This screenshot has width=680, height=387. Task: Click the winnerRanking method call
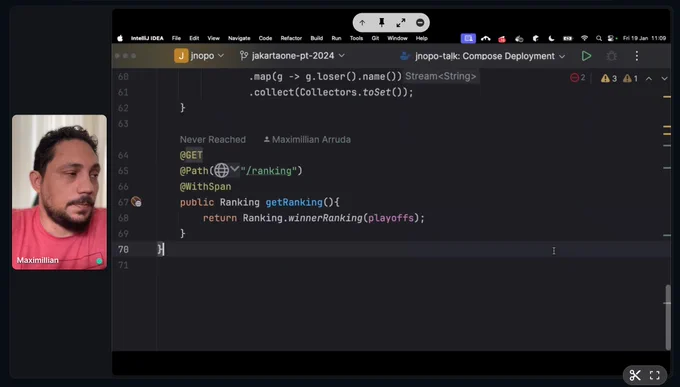pyautogui.click(x=325, y=218)
